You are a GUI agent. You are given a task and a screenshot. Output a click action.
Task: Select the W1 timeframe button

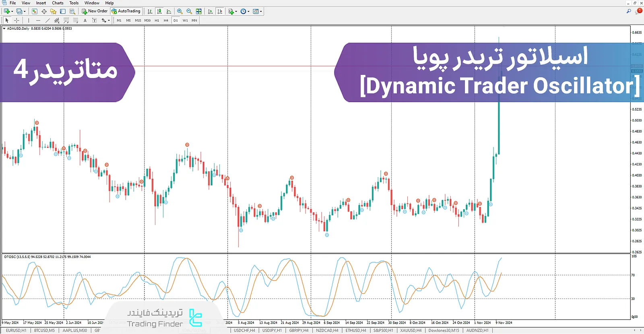tap(185, 20)
